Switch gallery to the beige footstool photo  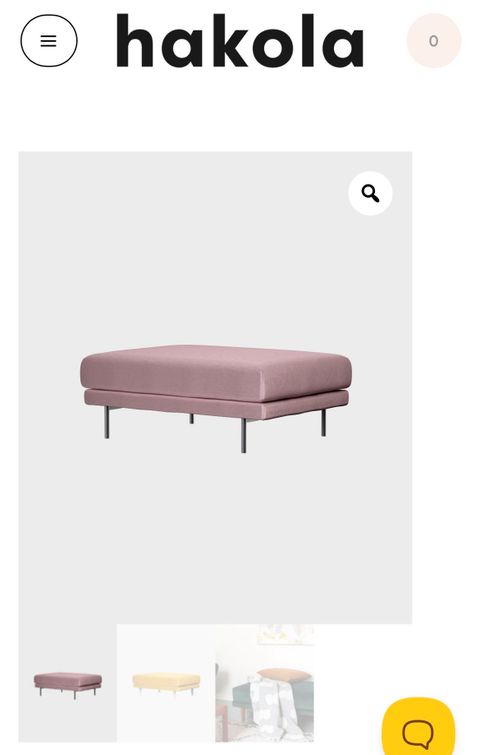pyautogui.click(x=166, y=683)
